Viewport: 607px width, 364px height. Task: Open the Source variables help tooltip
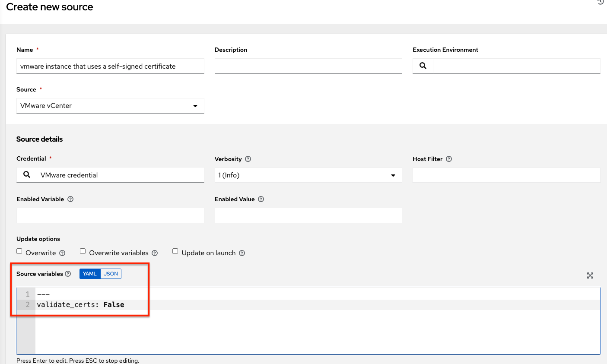(x=68, y=273)
